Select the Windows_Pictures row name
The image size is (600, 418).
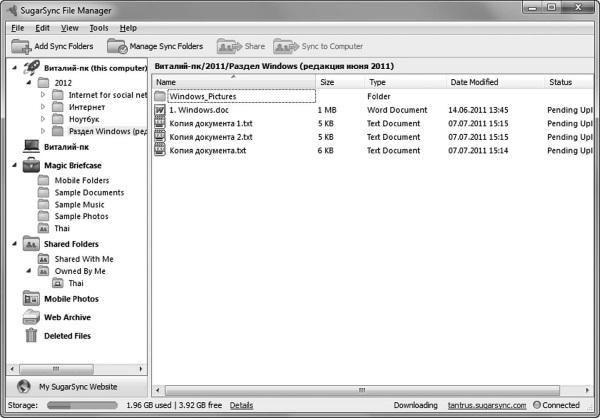[203, 96]
